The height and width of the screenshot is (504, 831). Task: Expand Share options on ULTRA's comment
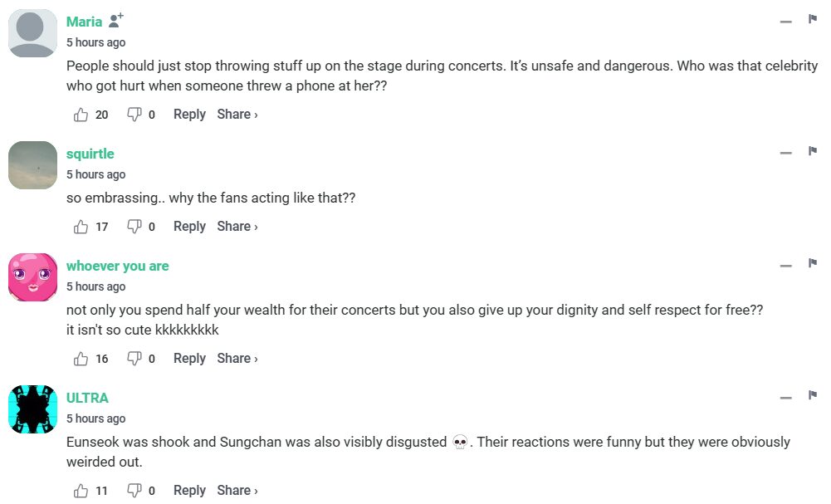pyautogui.click(x=237, y=491)
